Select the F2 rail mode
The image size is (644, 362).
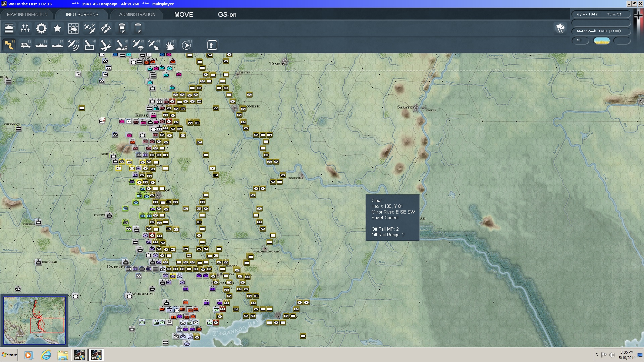25,45
